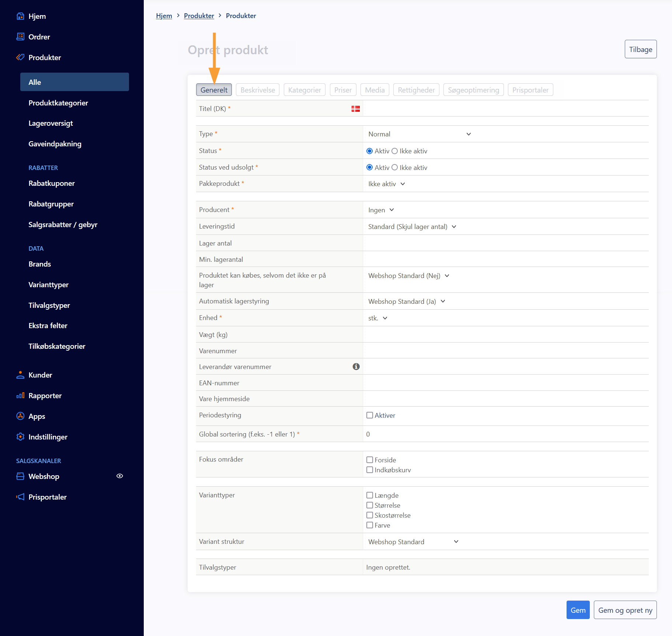This screenshot has width=672, height=636.
Task: Follow the Produkter breadcrumb link
Action: click(x=199, y=16)
